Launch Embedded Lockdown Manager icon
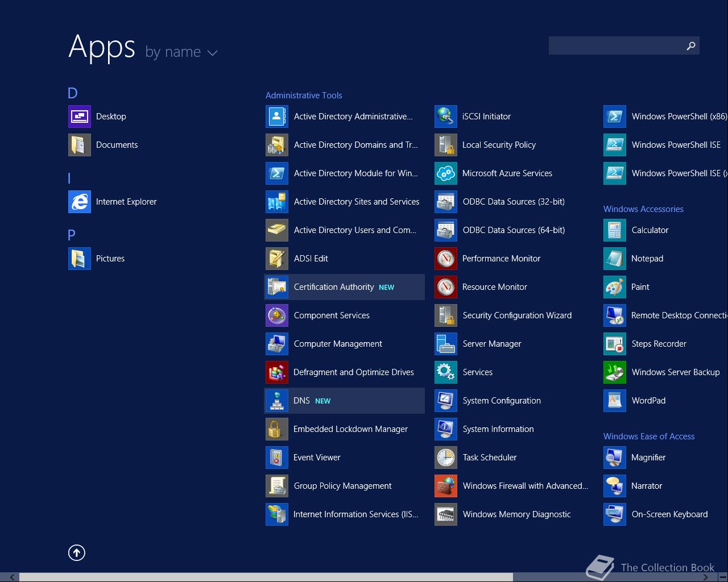 coord(277,429)
